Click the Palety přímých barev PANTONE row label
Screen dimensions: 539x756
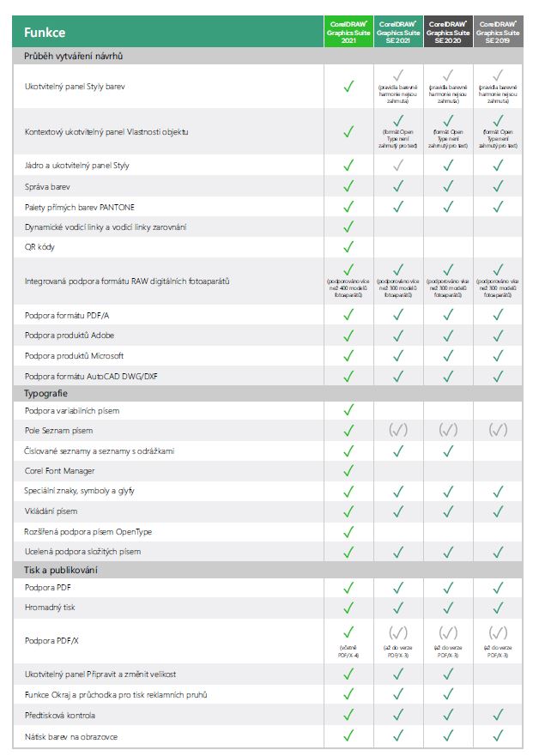point(80,207)
